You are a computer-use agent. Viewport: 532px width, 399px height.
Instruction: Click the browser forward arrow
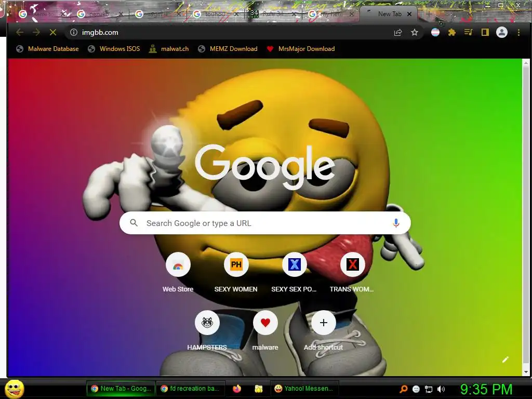pyautogui.click(x=36, y=32)
